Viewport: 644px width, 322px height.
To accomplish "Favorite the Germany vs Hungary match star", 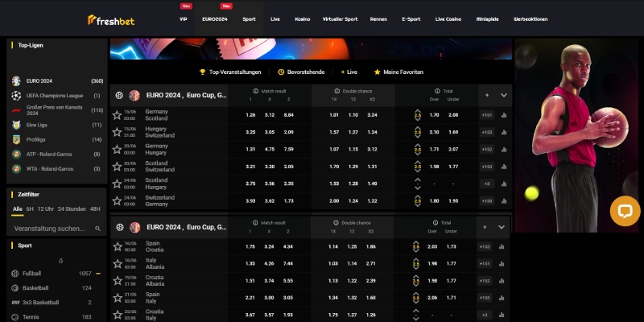I will pos(117,149).
